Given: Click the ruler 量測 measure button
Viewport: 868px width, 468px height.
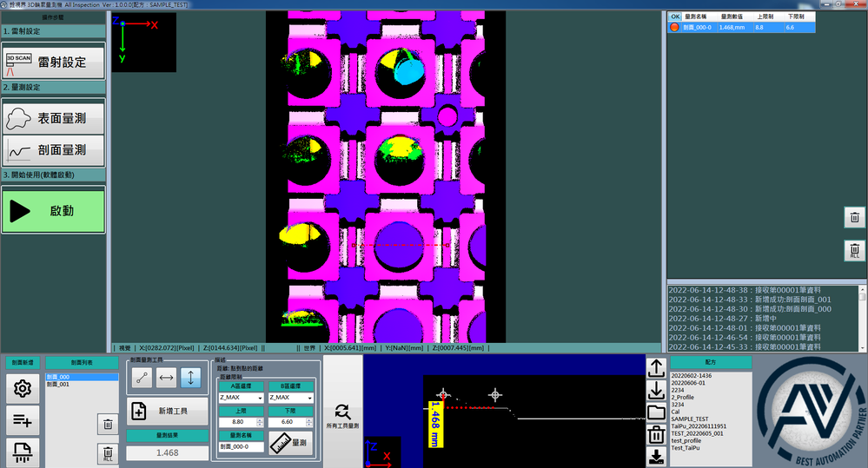Looking at the screenshot, I should point(290,443).
